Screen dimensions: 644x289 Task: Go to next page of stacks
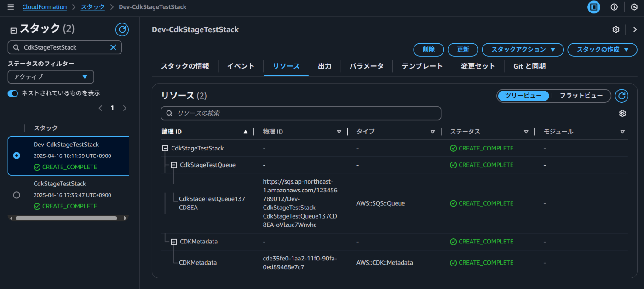(x=124, y=108)
